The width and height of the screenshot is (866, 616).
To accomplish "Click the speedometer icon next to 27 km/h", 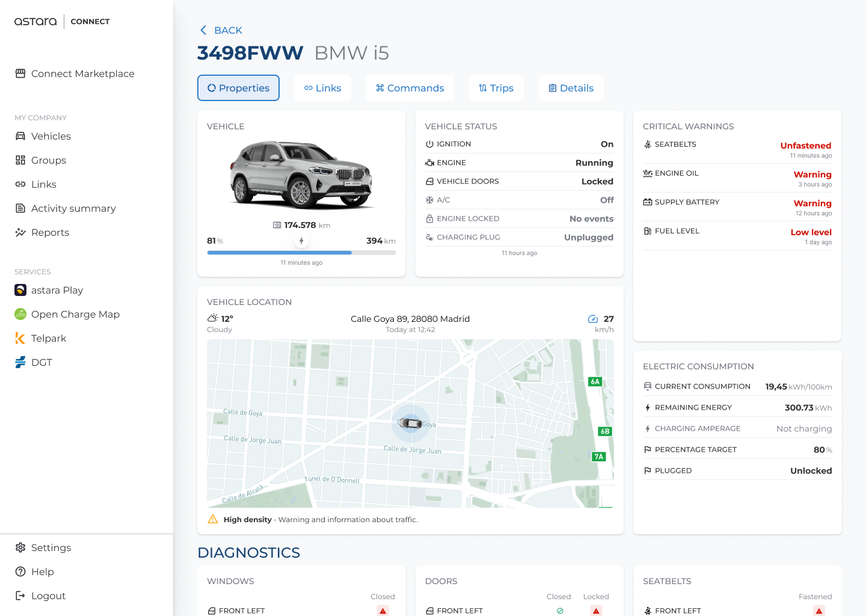I will [593, 319].
